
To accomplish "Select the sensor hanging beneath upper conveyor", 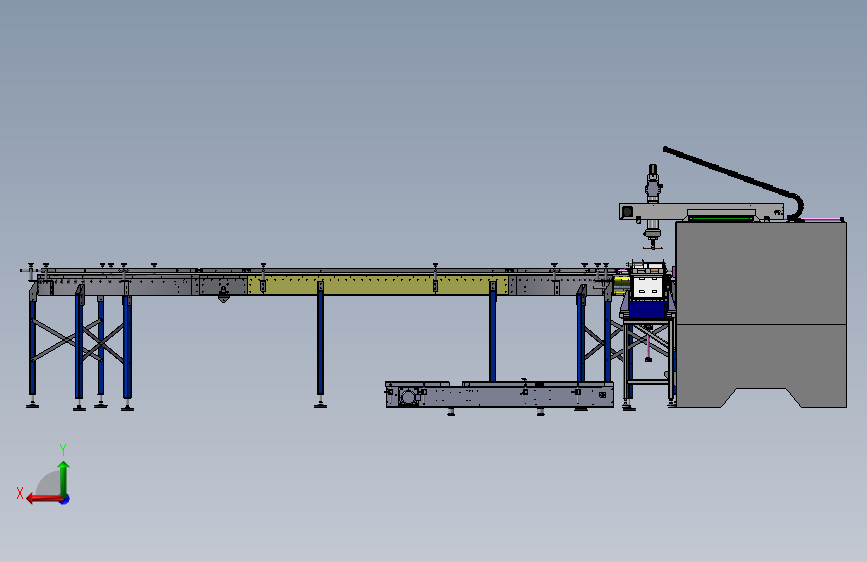I will 223,294.
